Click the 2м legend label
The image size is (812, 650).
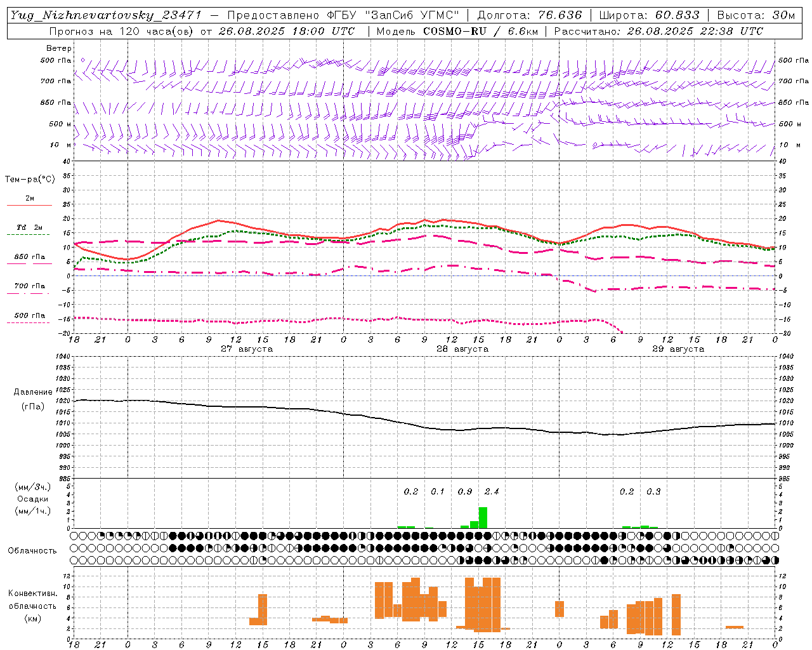[x=30, y=199]
